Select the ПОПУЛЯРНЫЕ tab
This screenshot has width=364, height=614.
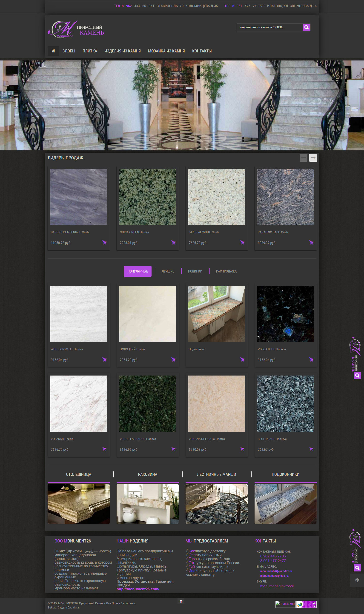point(138,271)
